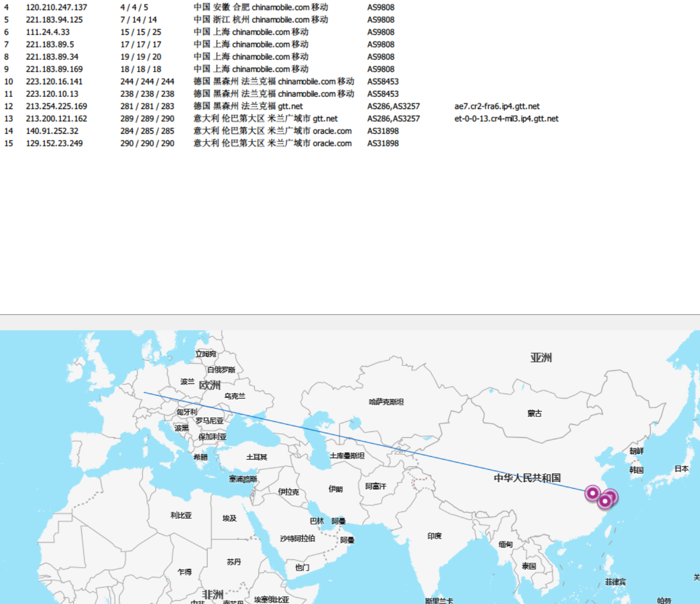Click the 欧洲 label on the map

209,385
